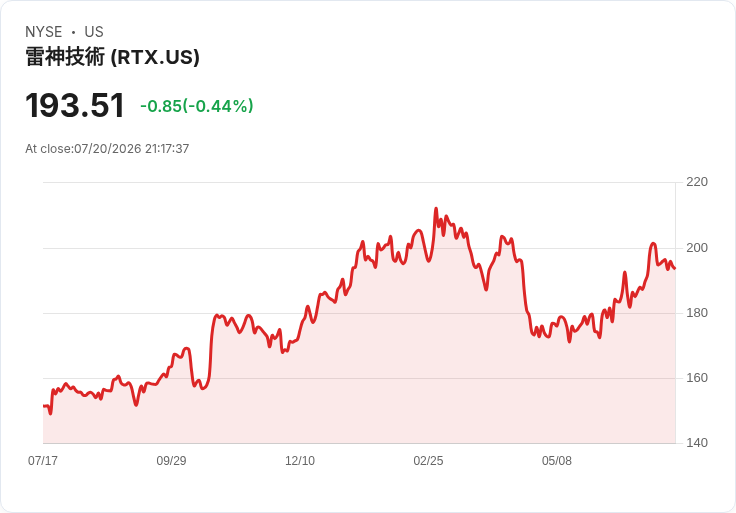The height and width of the screenshot is (513, 736).
Task: Click the US market label
Action: (94, 31)
